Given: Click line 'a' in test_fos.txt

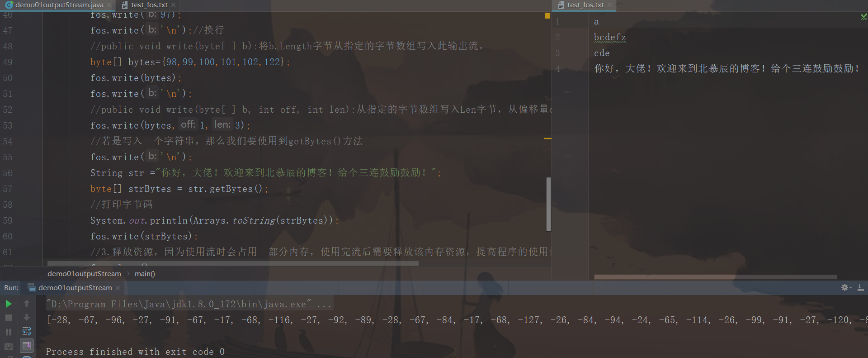Looking at the screenshot, I should (x=596, y=22).
